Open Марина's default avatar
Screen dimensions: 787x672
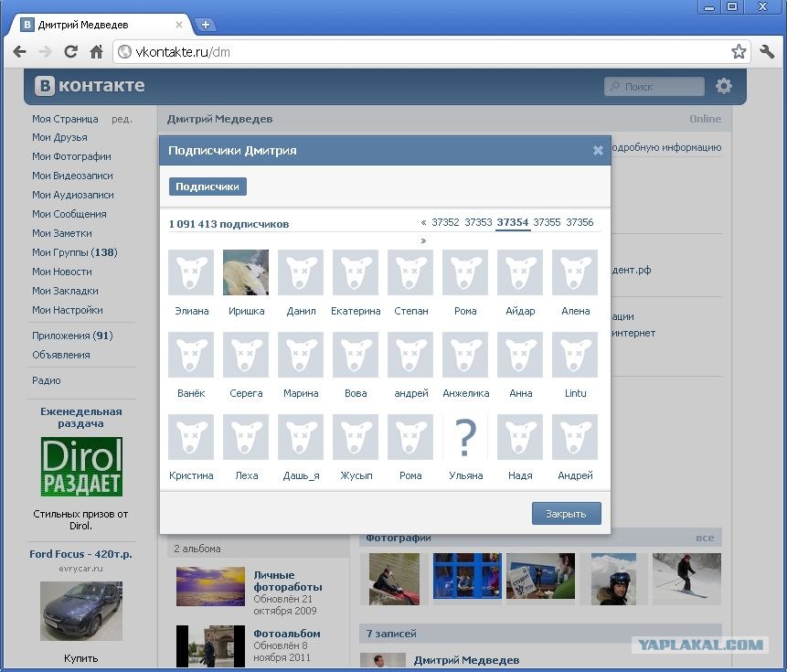point(301,355)
